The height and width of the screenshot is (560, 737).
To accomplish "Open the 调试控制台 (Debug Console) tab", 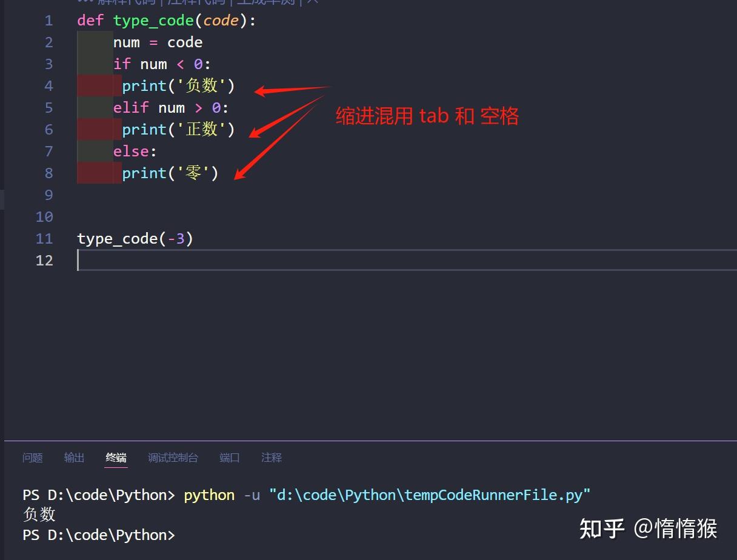I will (x=173, y=458).
